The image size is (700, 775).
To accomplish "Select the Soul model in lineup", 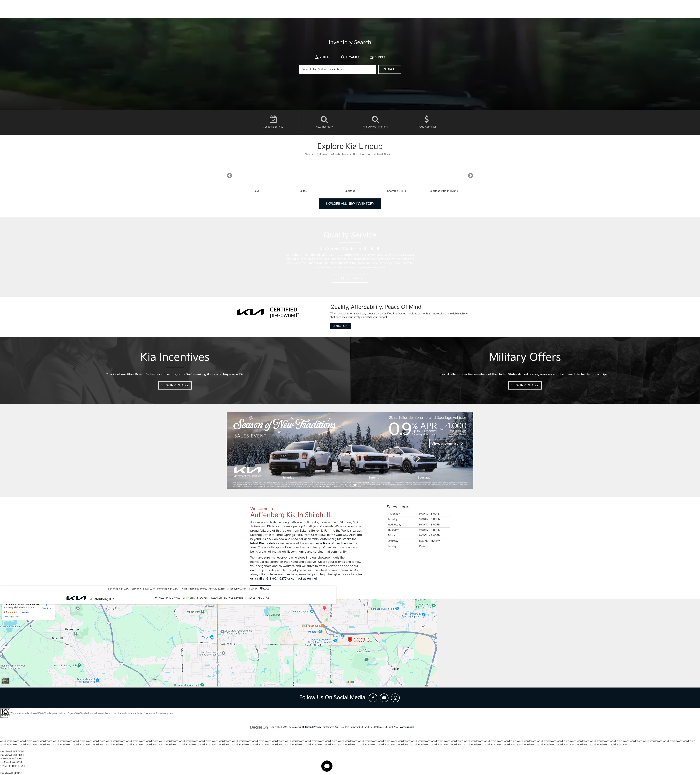I will [256, 191].
